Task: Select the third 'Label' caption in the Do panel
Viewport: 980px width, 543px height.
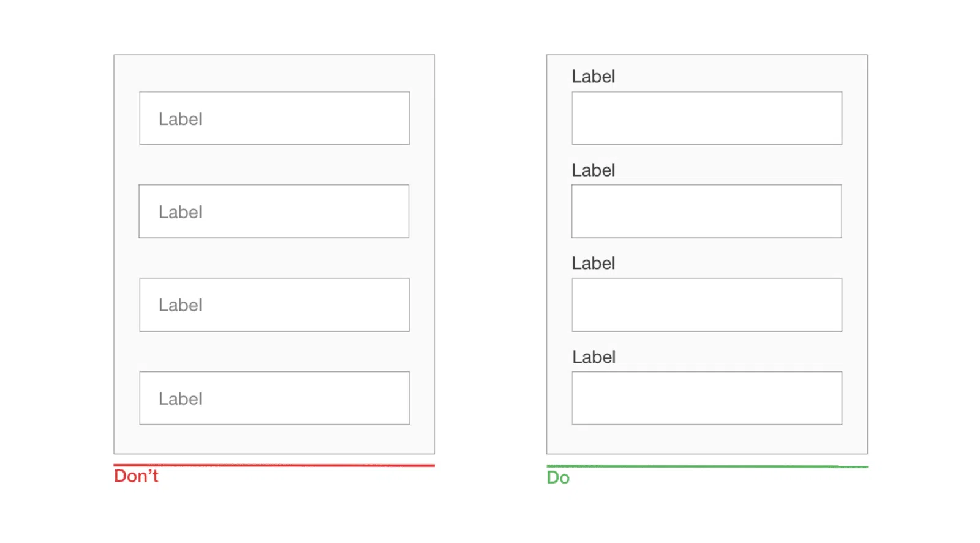Action: [594, 264]
